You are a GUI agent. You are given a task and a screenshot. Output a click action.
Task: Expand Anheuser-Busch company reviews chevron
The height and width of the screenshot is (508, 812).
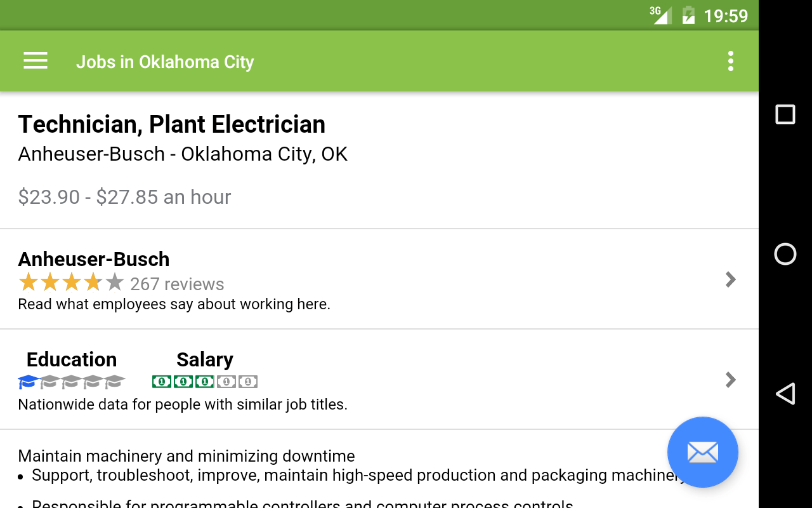731,279
